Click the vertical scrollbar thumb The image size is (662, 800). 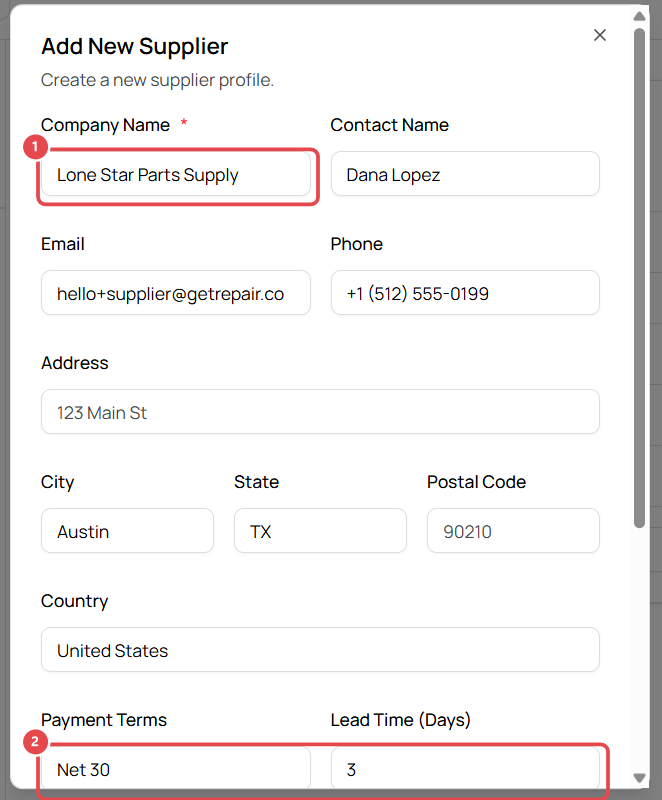(x=640, y=278)
